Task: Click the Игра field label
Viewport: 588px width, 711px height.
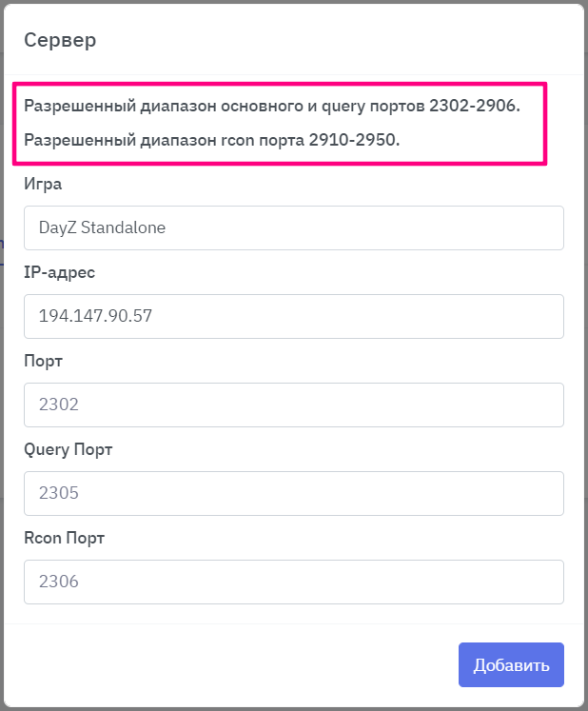Action: [43, 184]
